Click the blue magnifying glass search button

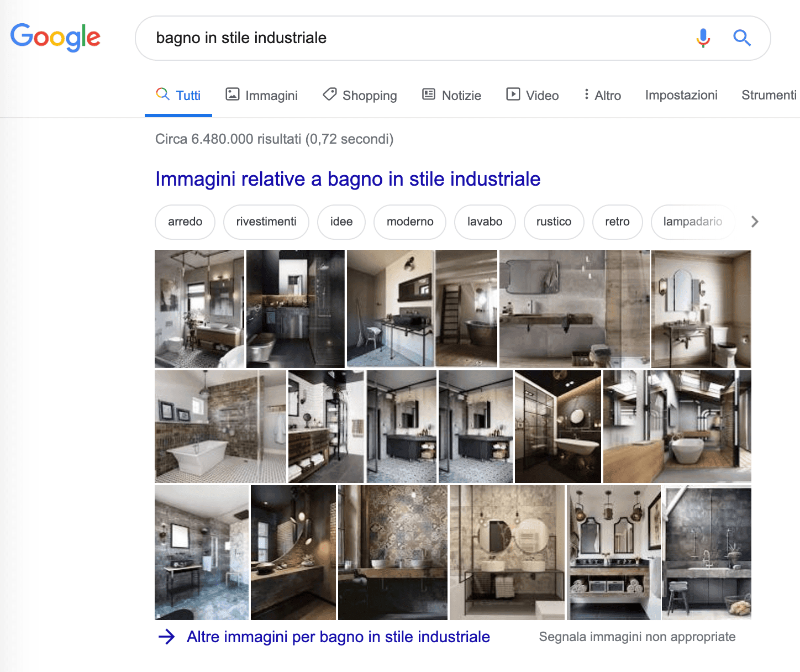(742, 38)
